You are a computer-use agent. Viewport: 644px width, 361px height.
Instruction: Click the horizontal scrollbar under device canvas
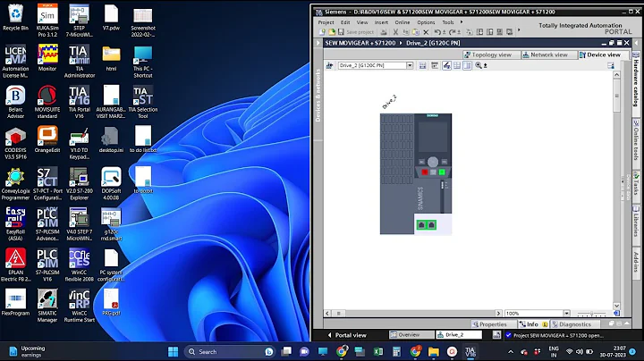(414, 314)
